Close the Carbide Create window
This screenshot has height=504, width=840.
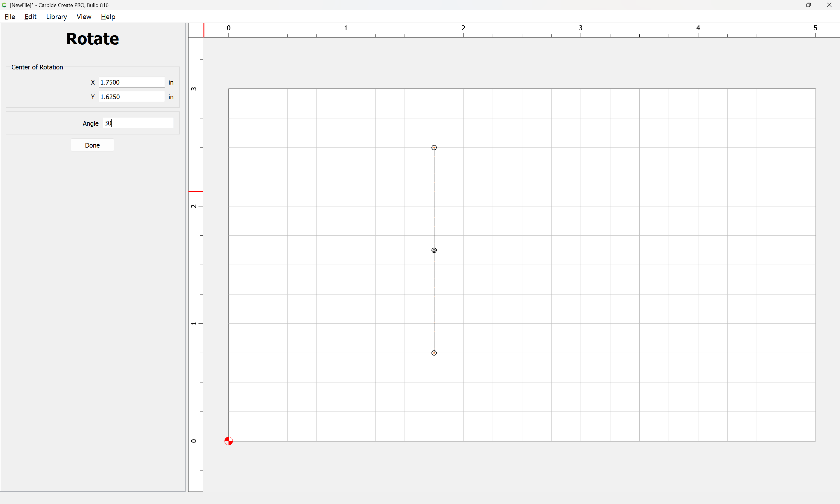tap(829, 5)
